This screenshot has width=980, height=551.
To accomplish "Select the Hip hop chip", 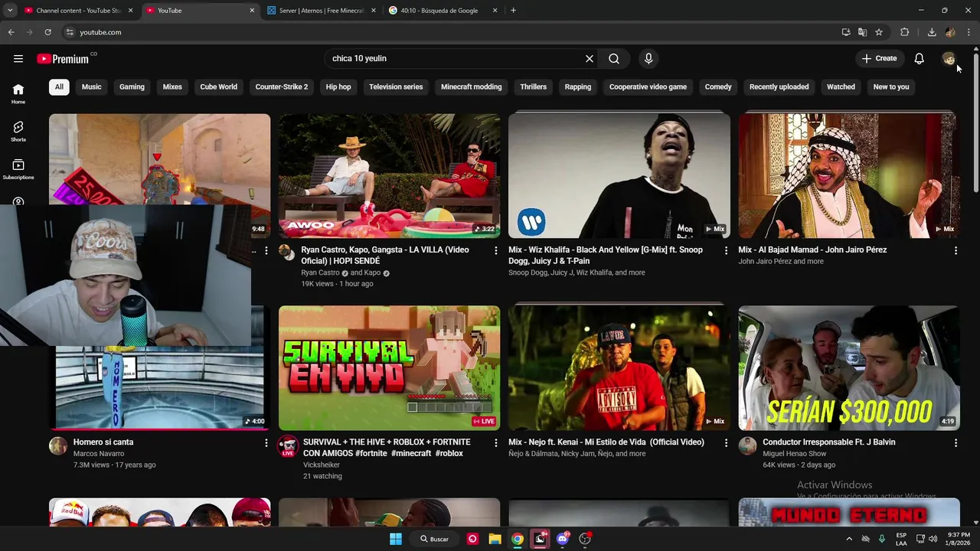I will coord(338,86).
